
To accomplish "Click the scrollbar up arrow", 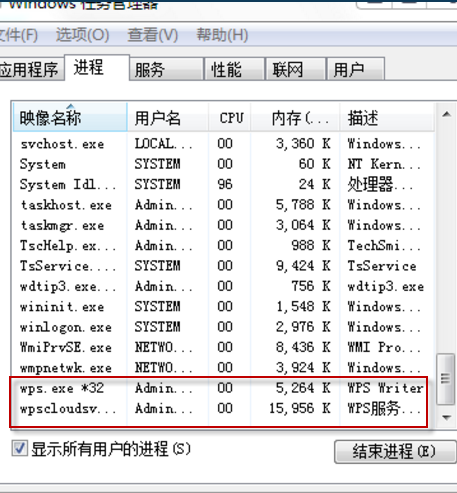I will pos(446,114).
